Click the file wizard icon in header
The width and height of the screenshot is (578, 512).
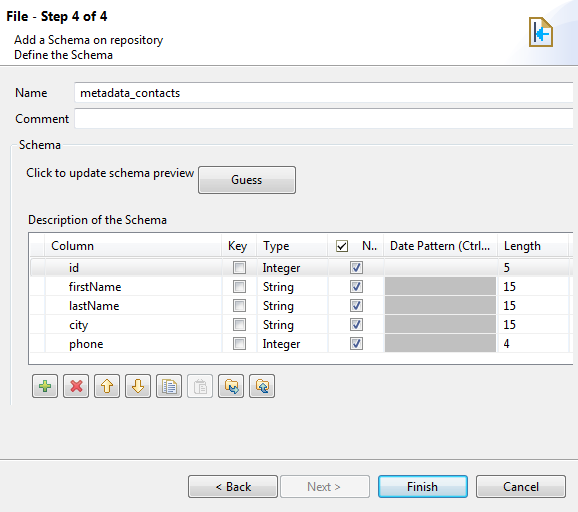tap(541, 32)
